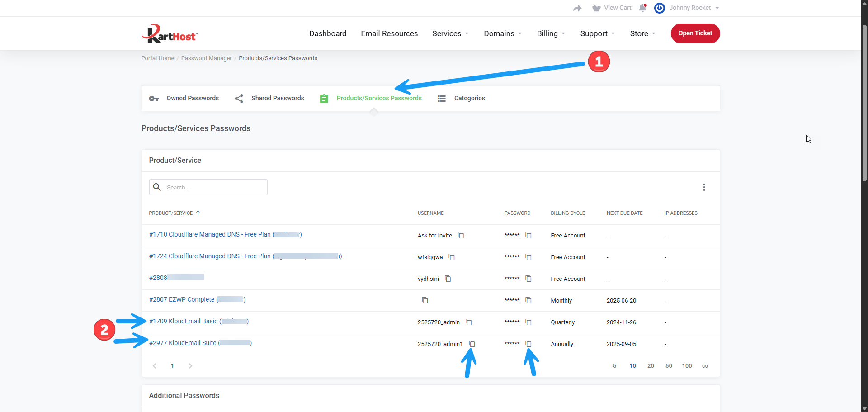Open #1724 Cloudflare Managed DNS link
The width and height of the screenshot is (868, 412).
[x=245, y=256]
